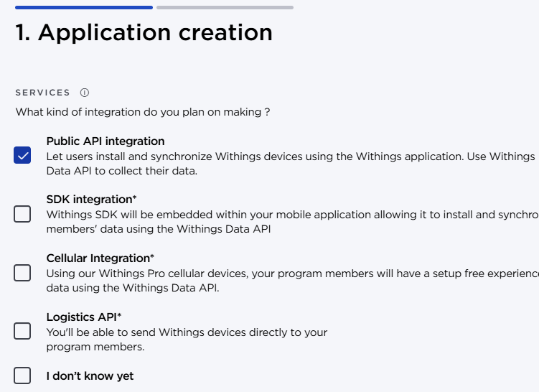
Task: Click the second gray progress step bar
Action: coord(225,7)
